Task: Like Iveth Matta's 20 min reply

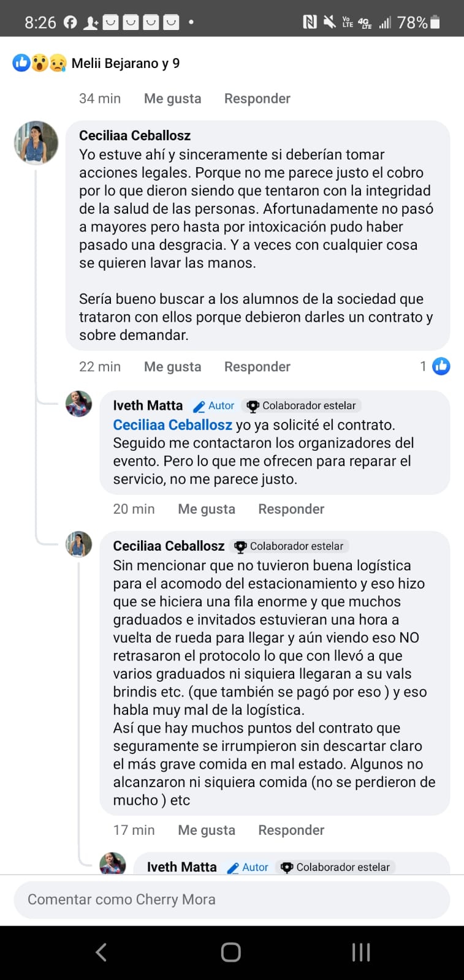Action: point(207,509)
